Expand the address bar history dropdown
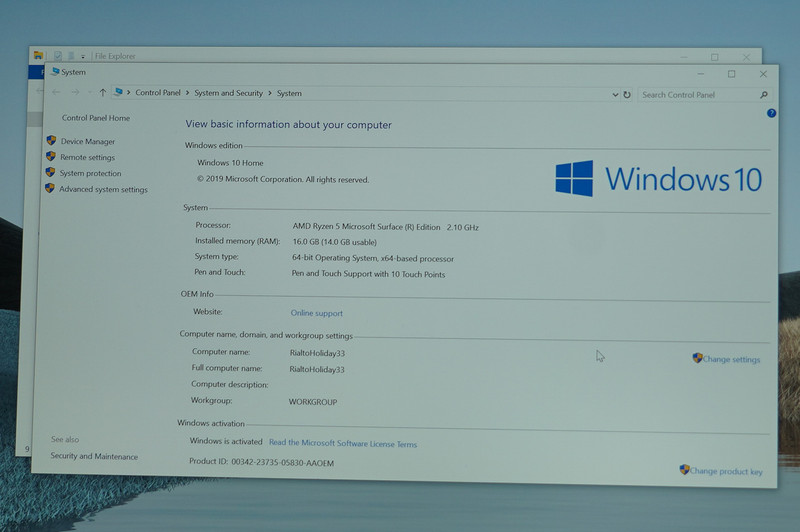This screenshot has height=532, width=800. tap(615, 94)
